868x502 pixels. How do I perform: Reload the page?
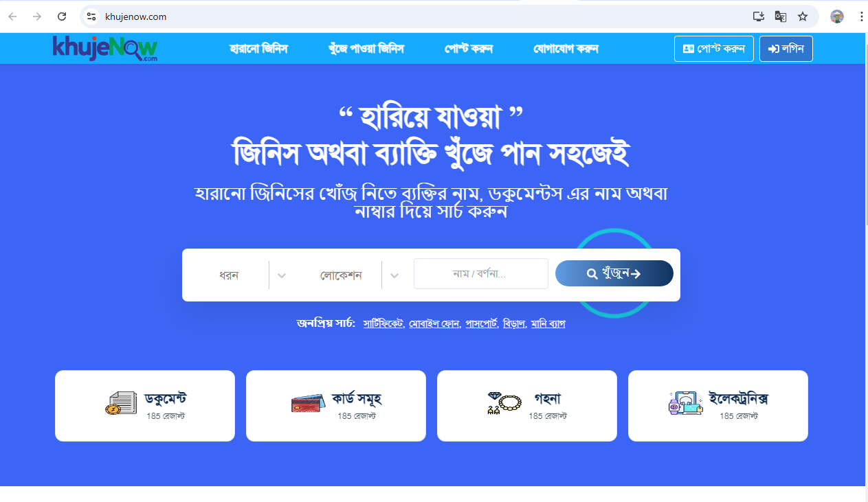(x=62, y=16)
